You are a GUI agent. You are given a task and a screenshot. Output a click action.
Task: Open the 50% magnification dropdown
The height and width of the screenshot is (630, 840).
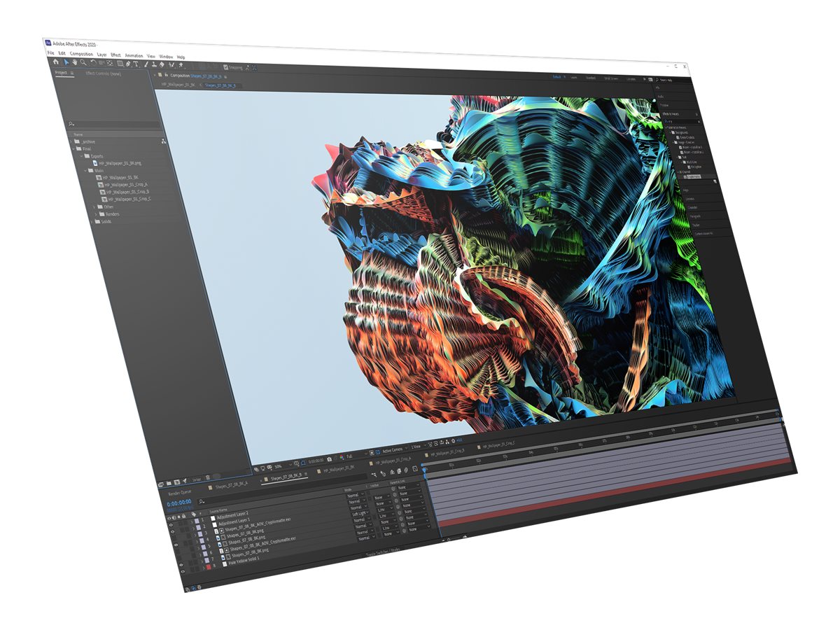tap(282, 465)
